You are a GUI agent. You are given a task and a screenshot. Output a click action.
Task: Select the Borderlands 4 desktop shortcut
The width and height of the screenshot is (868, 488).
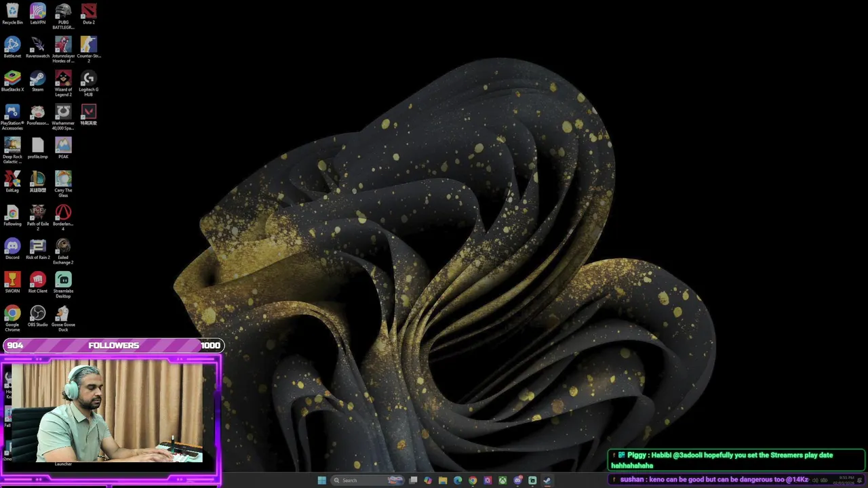63,218
